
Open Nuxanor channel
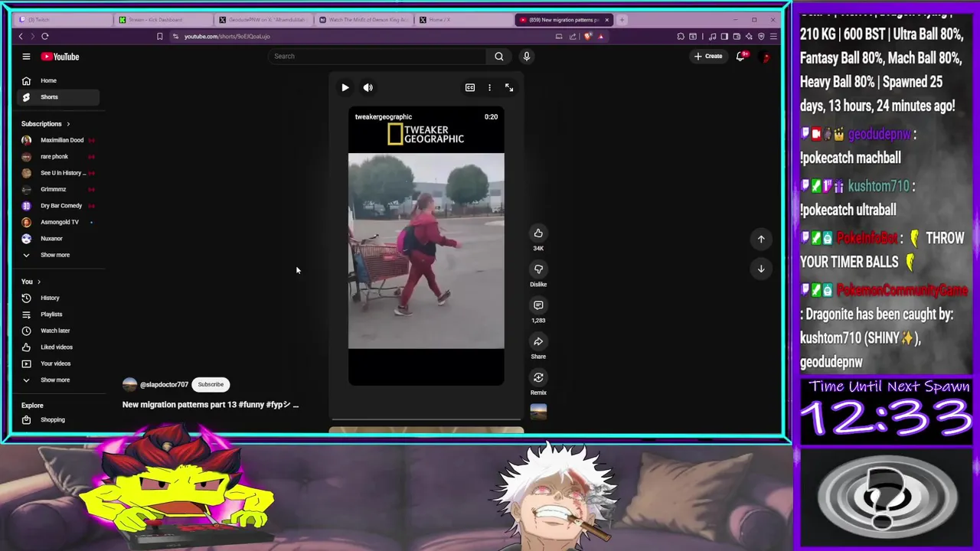click(58, 239)
